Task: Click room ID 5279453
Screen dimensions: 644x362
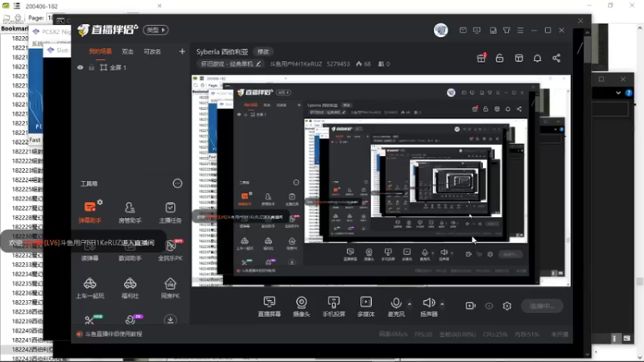Action: click(338, 64)
